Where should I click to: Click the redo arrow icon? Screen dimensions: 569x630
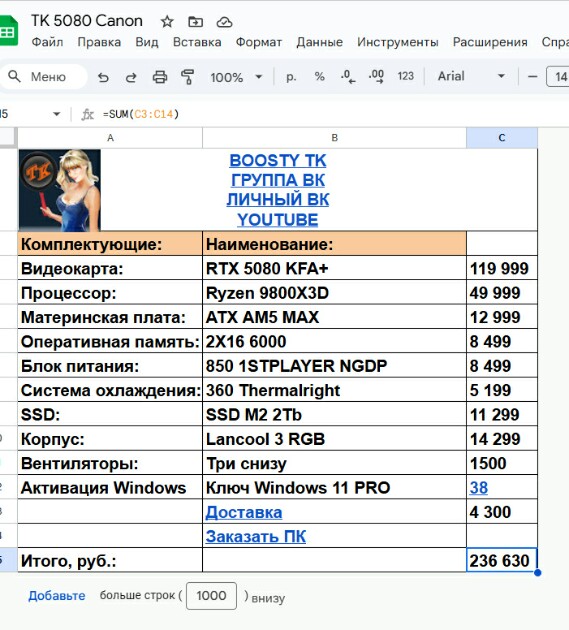tap(131, 76)
